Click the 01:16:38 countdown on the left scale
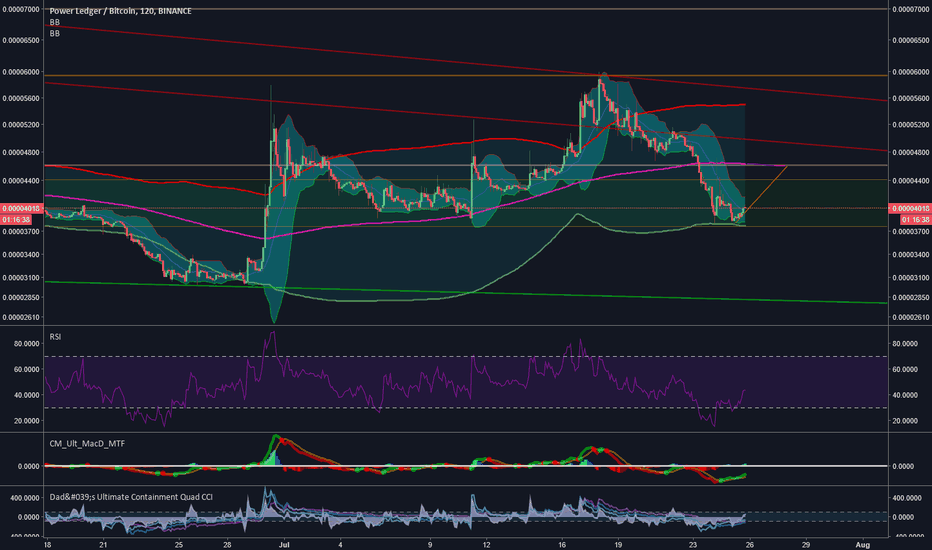 coord(16,219)
